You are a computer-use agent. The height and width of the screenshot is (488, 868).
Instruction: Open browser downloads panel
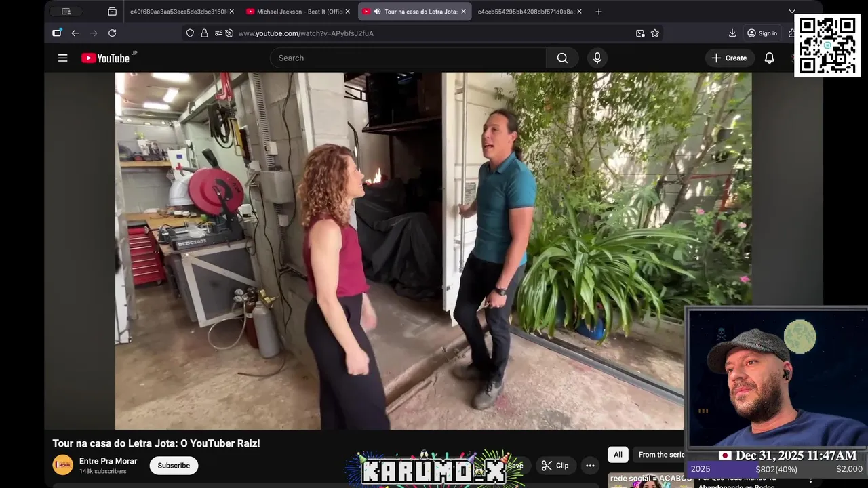(x=732, y=33)
